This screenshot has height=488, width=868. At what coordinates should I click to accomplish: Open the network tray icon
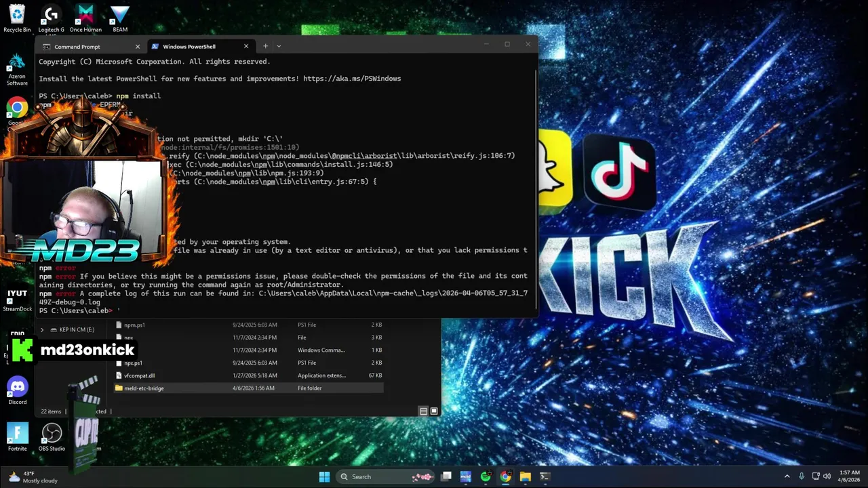(x=816, y=476)
